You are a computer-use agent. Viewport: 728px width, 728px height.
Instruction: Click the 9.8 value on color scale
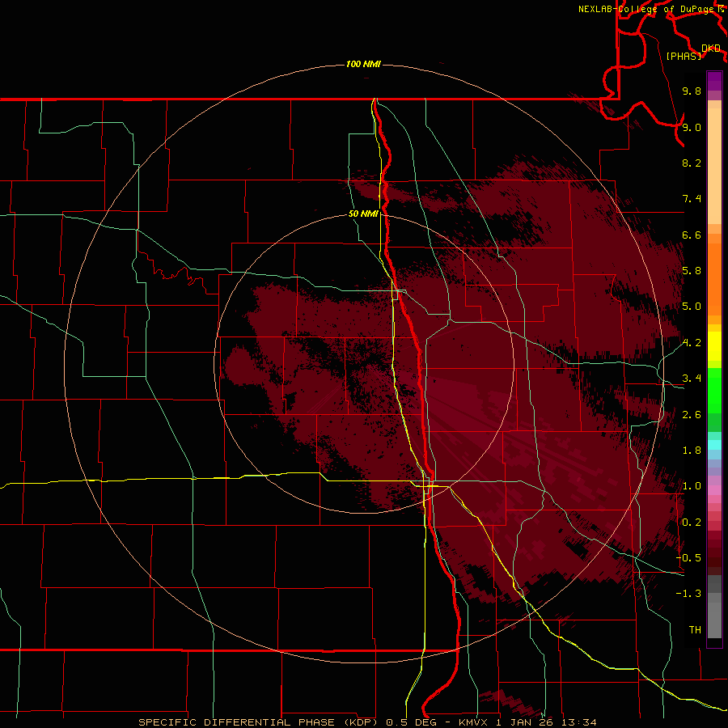692,91
